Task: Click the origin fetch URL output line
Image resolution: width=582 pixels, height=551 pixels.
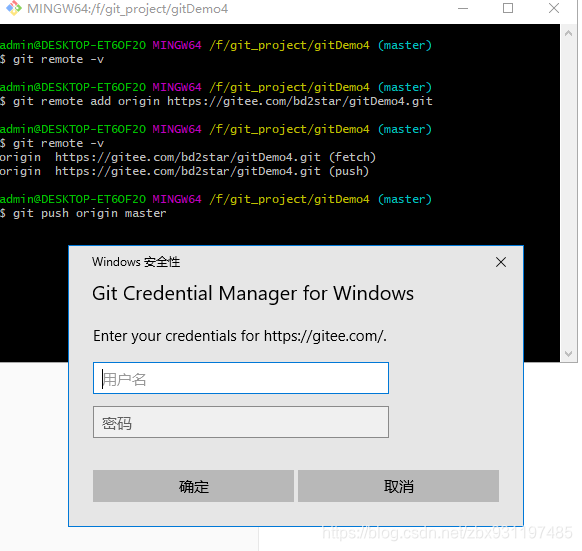Action: tap(188, 157)
